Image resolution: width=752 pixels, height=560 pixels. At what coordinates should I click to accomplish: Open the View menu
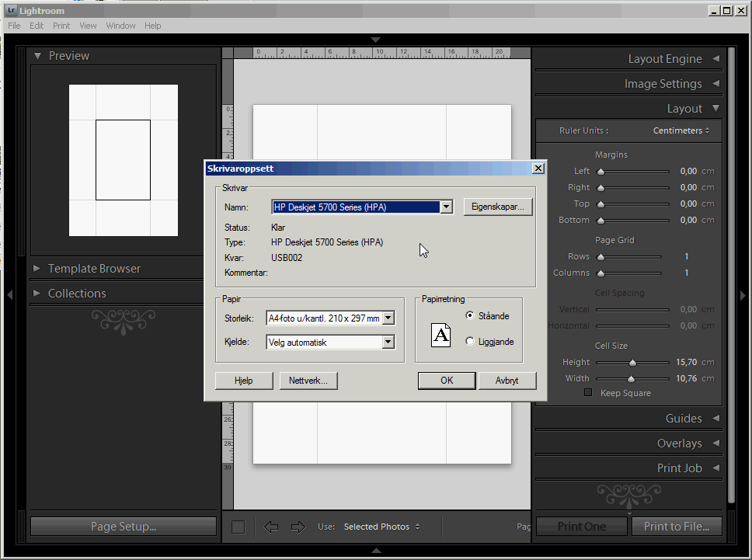click(x=88, y=26)
